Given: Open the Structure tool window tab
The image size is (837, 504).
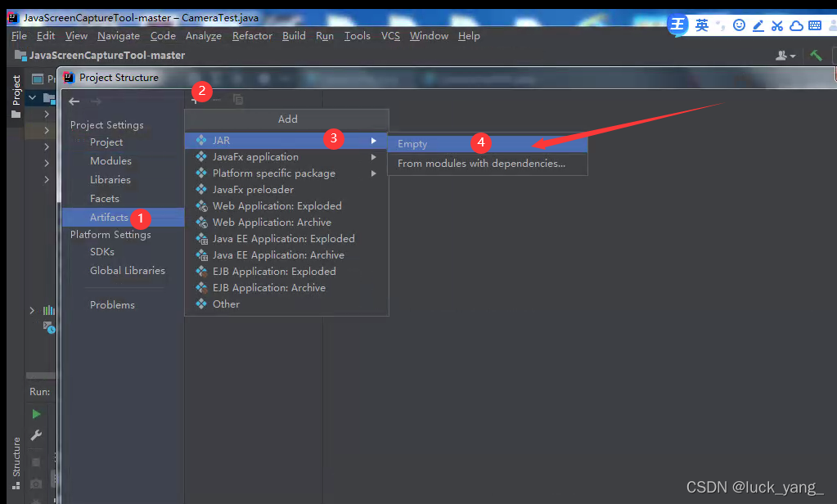Looking at the screenshot, I should tap(16, 462).
